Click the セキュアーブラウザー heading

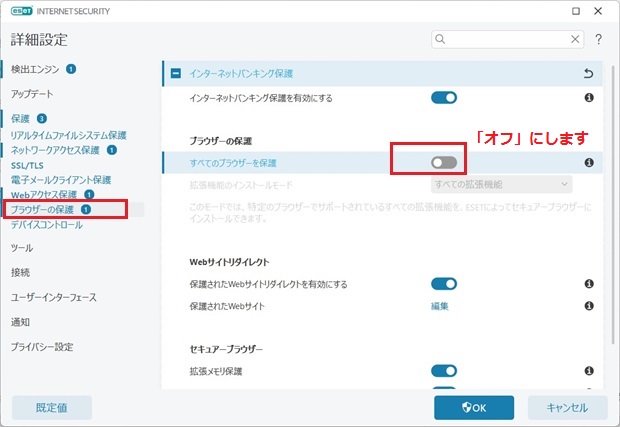pyautogui.click(x=226, y=349)
